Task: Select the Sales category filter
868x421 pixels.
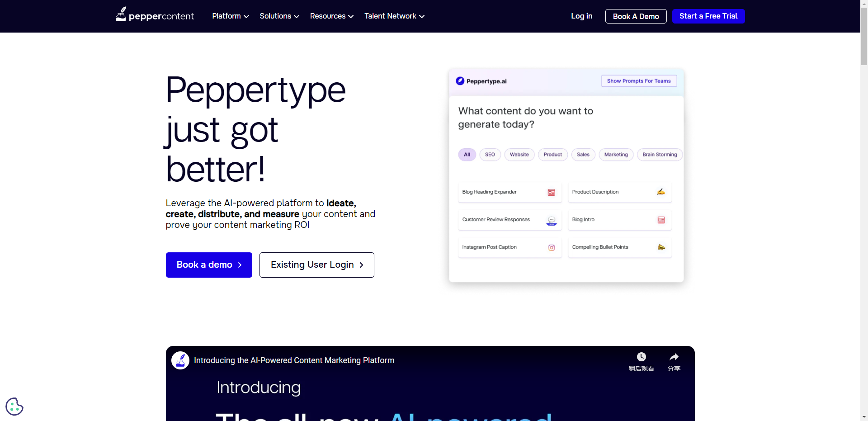Action: 583,155
